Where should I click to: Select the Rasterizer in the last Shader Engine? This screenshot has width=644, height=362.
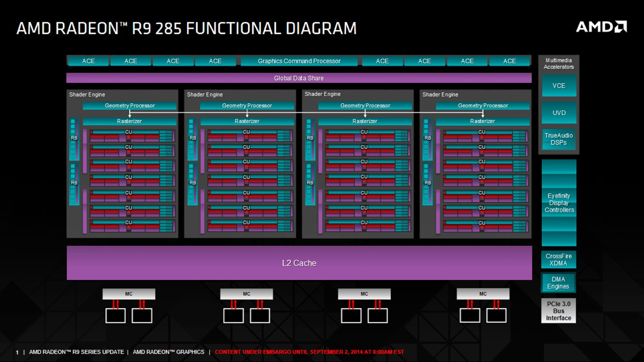click(482, 122)
